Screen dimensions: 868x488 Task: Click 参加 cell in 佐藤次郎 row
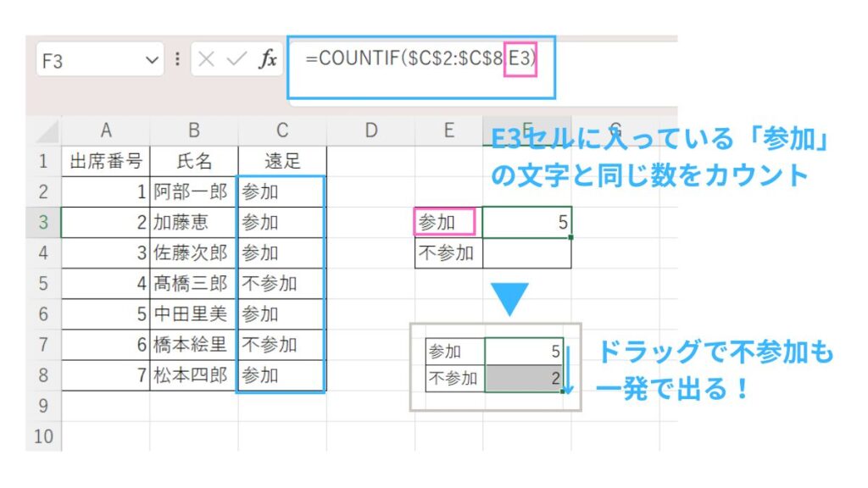click(281, 252)
